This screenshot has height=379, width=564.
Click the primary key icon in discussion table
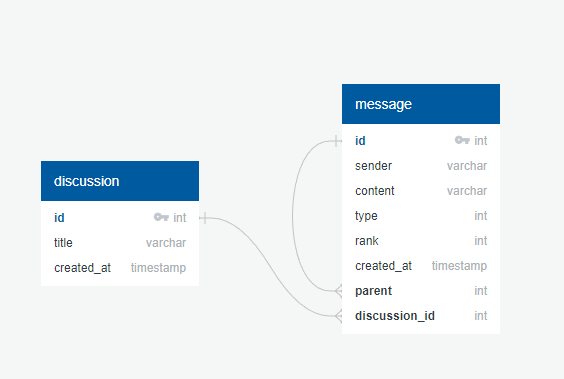[161, 217]
